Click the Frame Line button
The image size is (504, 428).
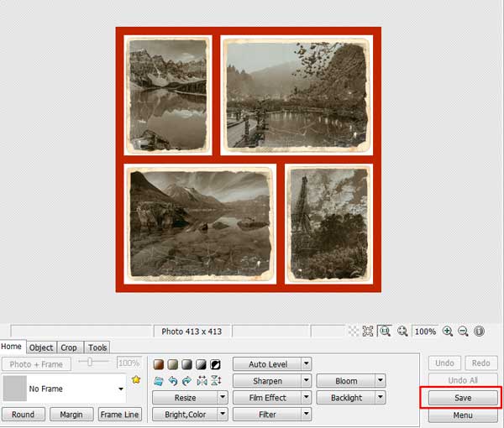pyautogui.click(x=119, y=415)
